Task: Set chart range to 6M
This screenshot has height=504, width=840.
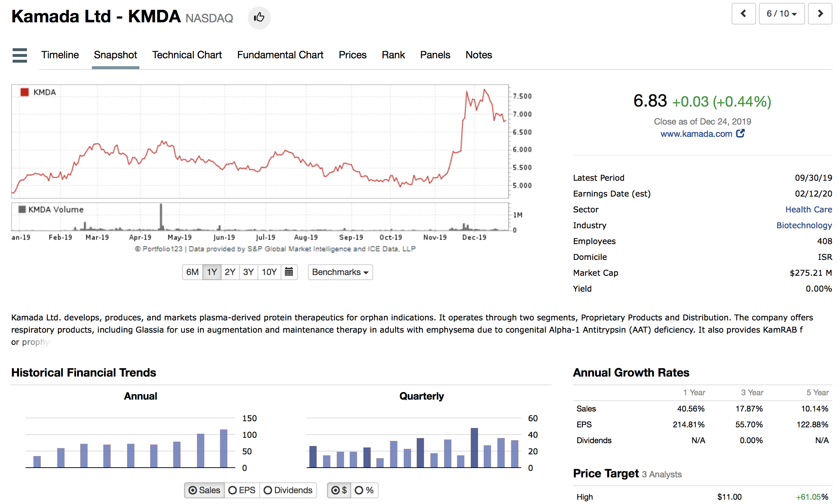Action: click(192, 272)
